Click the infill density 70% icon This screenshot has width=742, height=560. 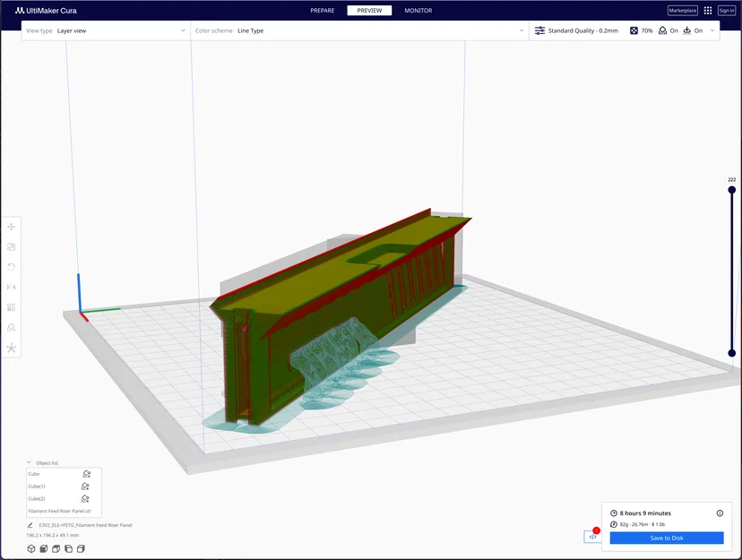[x=634, y=30]
